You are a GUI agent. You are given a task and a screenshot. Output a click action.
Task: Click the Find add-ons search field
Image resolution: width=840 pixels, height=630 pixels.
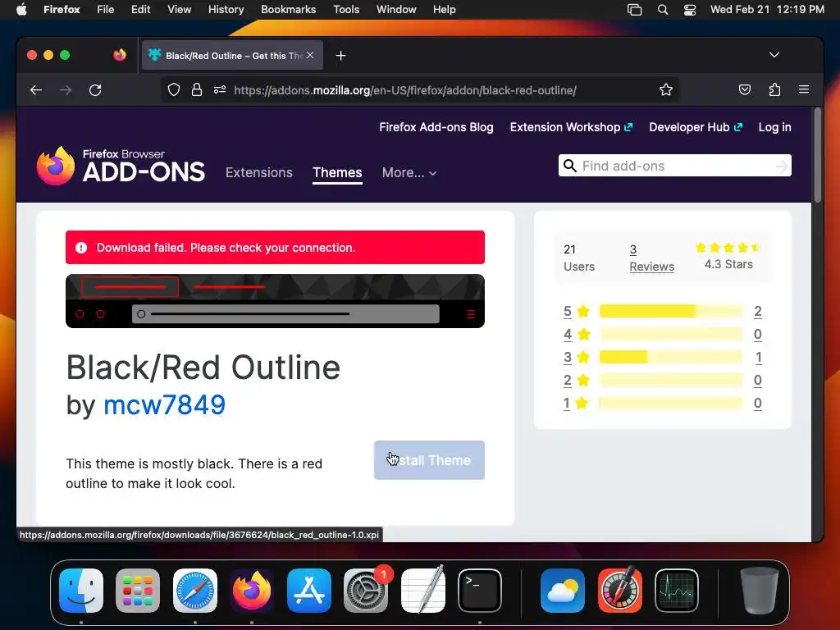pos(675,166)
